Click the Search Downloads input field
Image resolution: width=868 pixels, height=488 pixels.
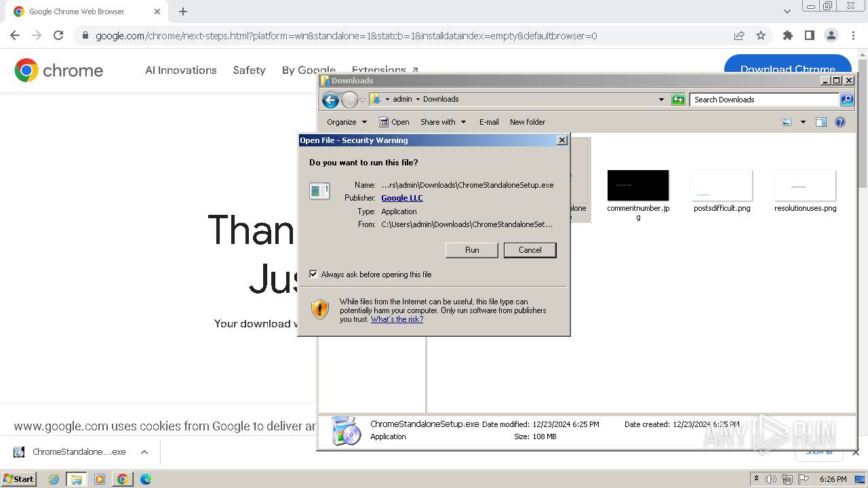pyautogui.click(x=765, y=100)
